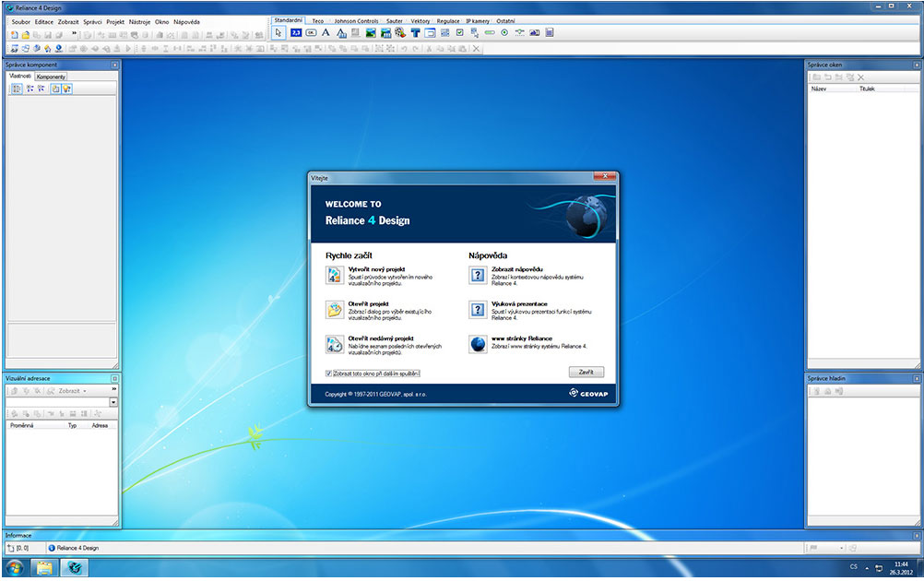Open the Okno menu
This screenshot has height=581, width=924.
tap(162, 22)
